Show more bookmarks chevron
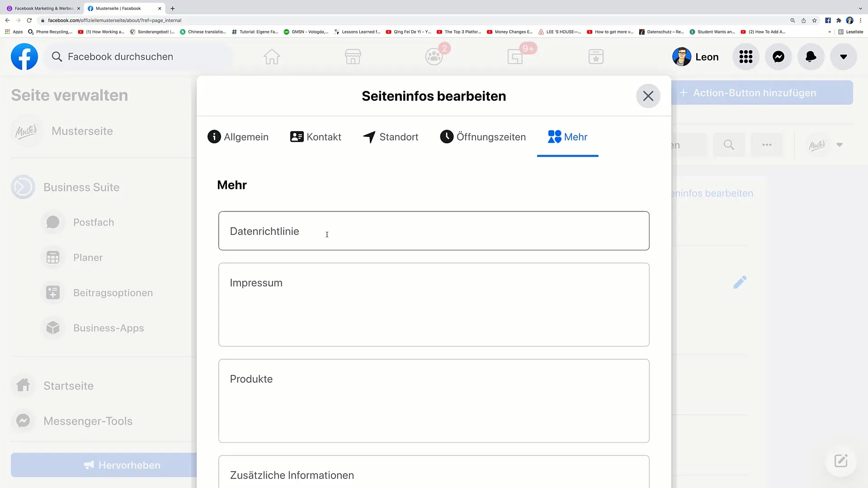This screenshot has width=868, height=488. pos(829,32)
